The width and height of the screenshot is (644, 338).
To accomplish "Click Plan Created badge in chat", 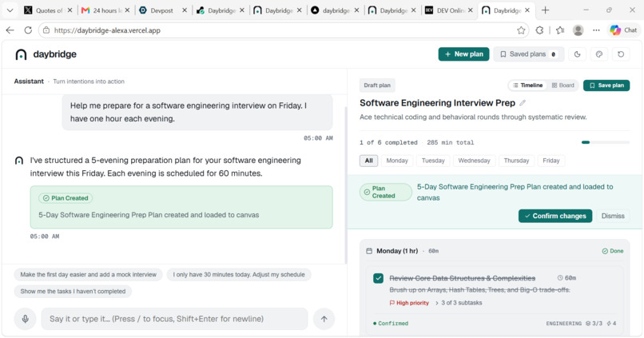I will [x=66, y=198].
